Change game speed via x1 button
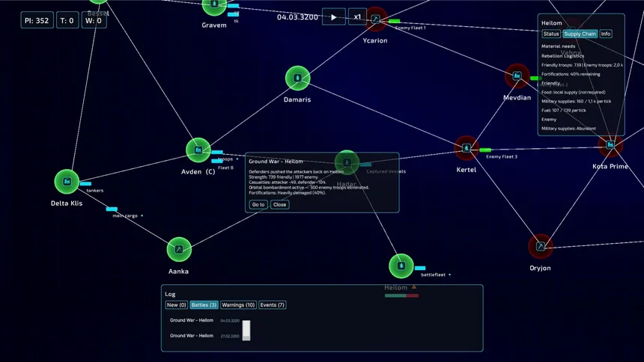The height and width of the screenshot is (362, 644). [357, 16]
